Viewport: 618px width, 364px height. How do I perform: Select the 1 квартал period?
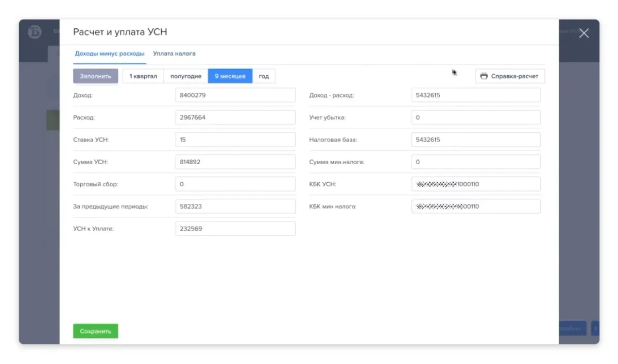point(143,76)
